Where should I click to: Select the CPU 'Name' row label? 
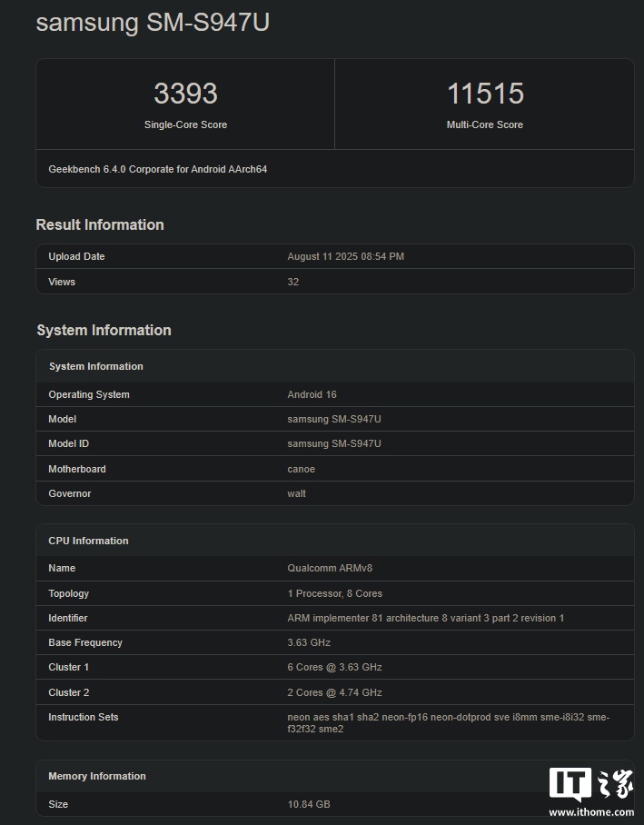pyautogui.click(x=62, y=568)
